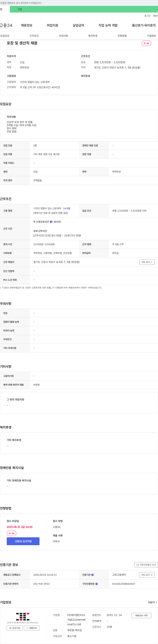Click the 채용공고 등록일시 2025.08.04 16:45:13
This screenshot has height=644, width=158.
(x=45, y=575)
